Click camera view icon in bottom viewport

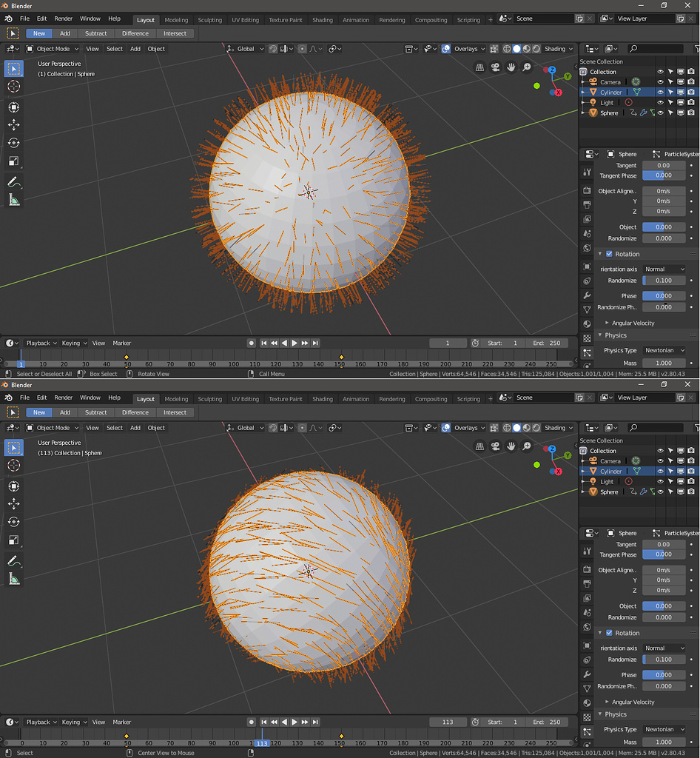[x=495, y=446]
